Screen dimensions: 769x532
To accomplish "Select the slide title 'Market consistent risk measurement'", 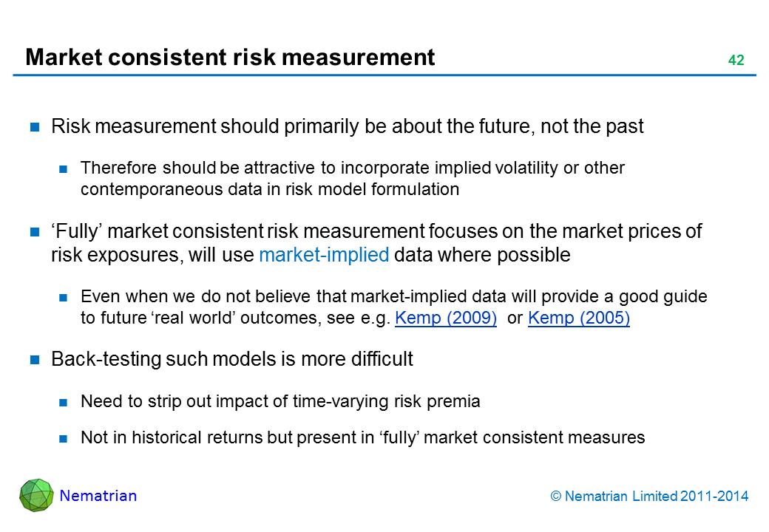I will 230,57.
